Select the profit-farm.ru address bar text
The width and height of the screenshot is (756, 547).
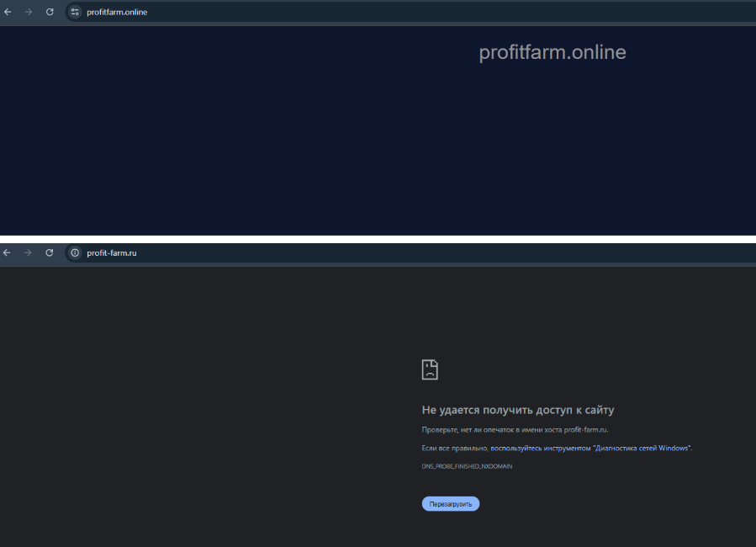click(x=112, y=252)
